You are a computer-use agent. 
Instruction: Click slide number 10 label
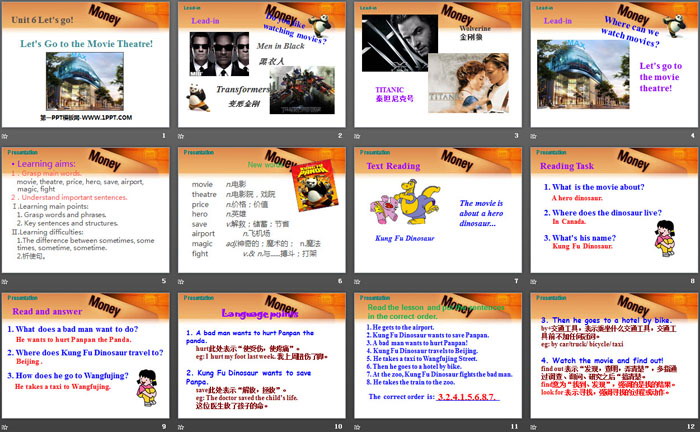[338, 426]
